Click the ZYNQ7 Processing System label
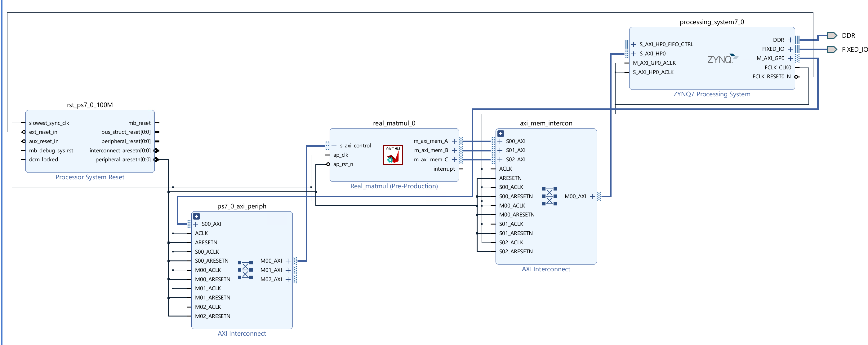The width and height of the screenshot is (868, 345). [x=712, y=94]
